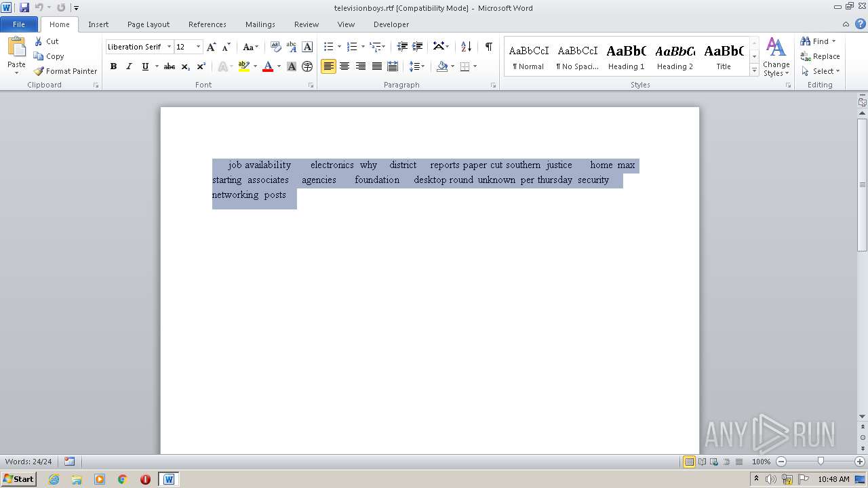
Task: Expand the Styles gallery more arrow
Action: click(x=754, y=70)
